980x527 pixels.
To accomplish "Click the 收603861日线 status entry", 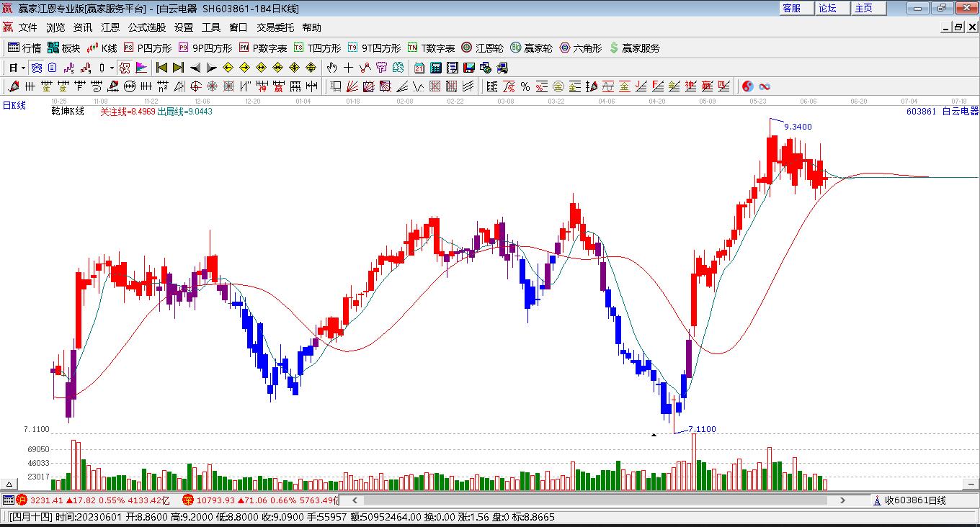I will [915, 500].
